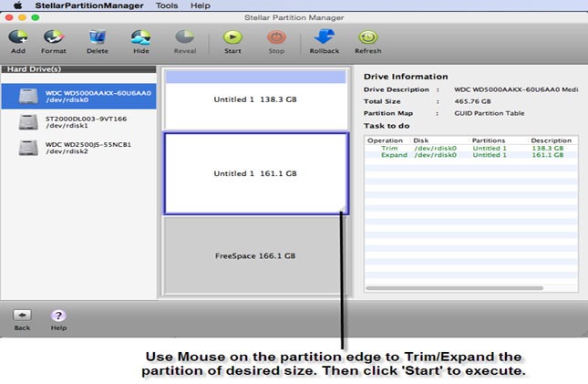Click the Expand task row

pyautogui.click(x=470, y=155)
